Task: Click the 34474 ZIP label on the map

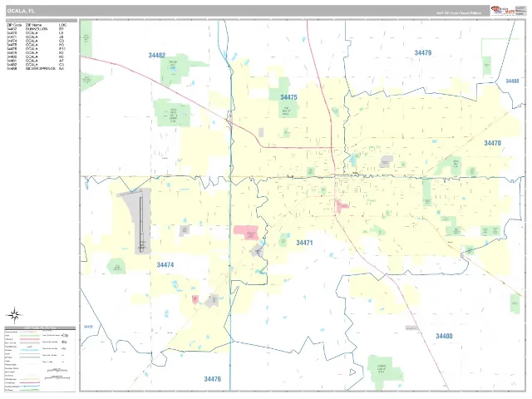Action: point(165,264)
